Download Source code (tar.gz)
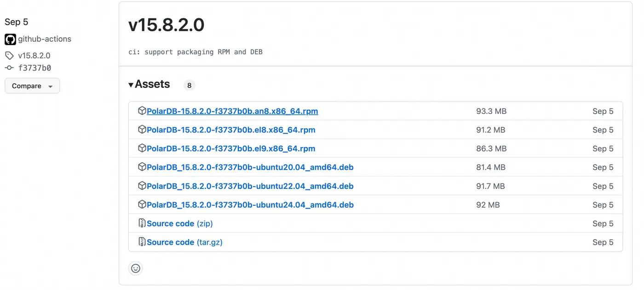 [x=184, y=242]
